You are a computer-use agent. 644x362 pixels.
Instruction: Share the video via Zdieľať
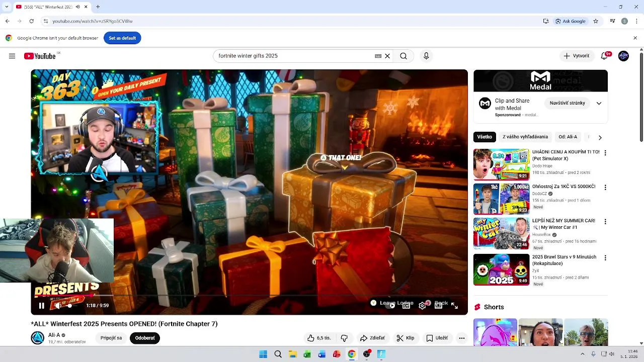tap(372, 338)
